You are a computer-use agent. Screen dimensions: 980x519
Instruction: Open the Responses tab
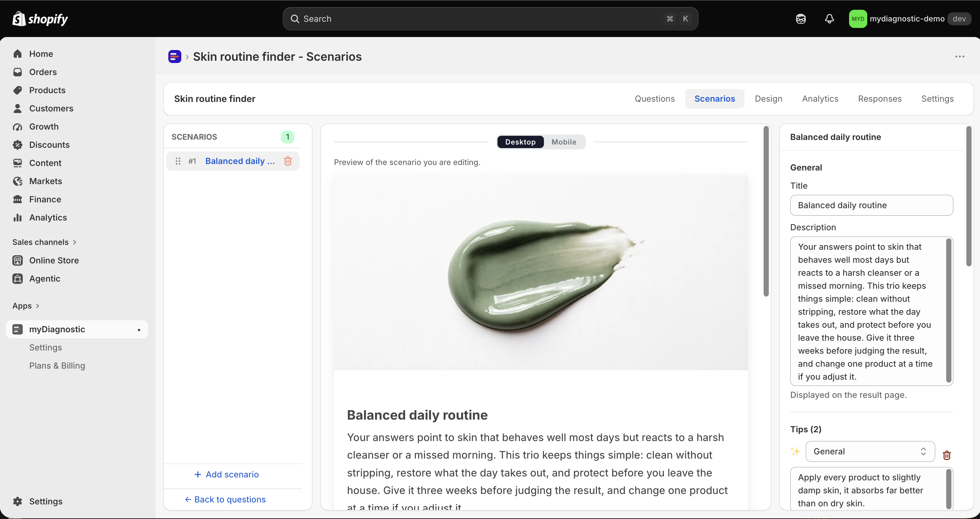[880, 99]
